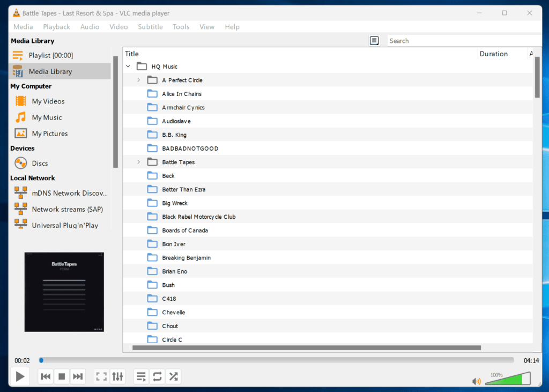This screenshot has width=549, height=392.
Task: Open the Tools menu
Action: 181,26
